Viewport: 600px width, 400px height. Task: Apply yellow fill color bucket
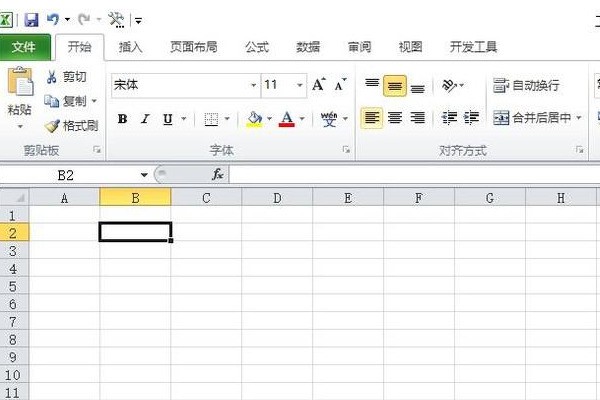point(254,119)
